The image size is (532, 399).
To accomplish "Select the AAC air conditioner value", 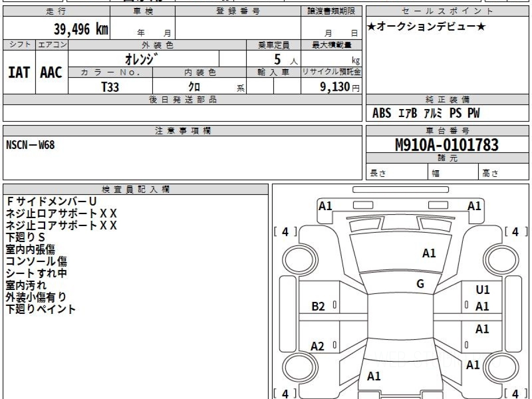I will pyautogui.click(x=51, y=72).
